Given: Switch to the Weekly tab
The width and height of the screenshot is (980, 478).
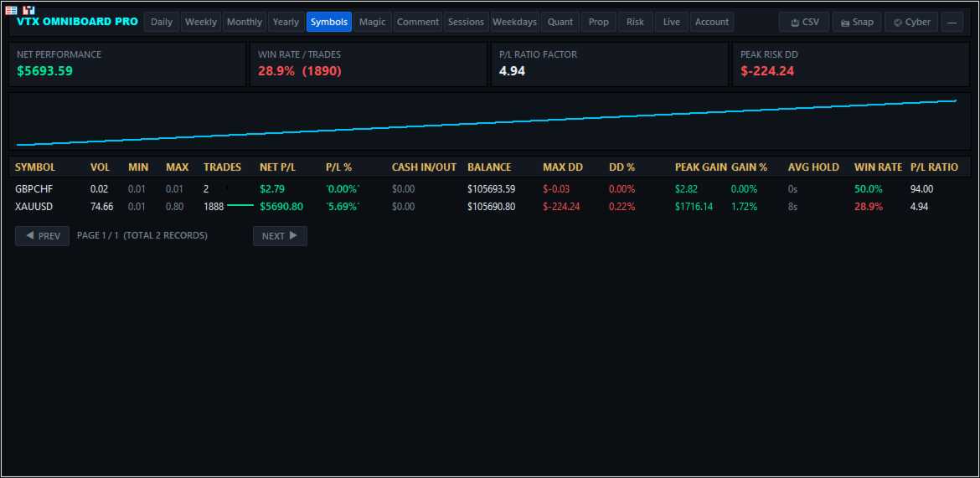Looking at the screenshot, I should tap(201, 22).
